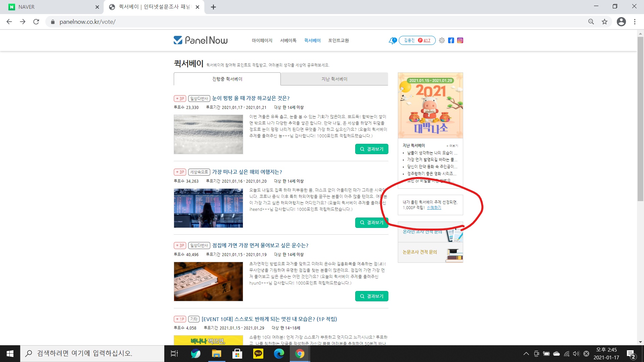The image size is (644, 362).
Task: Open 마이페이지 menu item
Action: [x=262, y=41]
